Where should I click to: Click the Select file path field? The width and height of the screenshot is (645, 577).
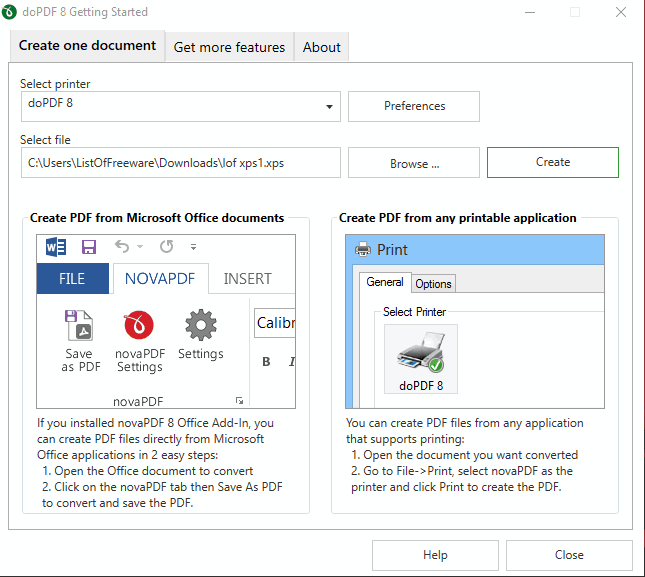click(181, 163)
